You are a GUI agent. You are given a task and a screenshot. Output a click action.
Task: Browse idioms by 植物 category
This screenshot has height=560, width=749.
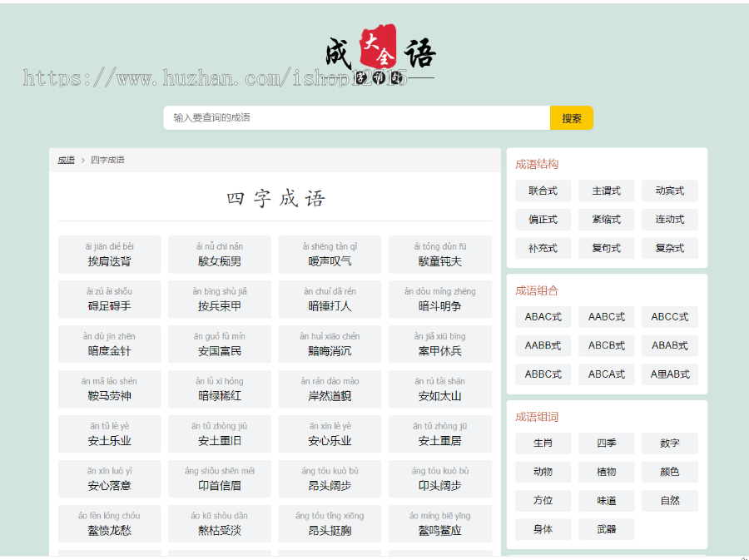coord(606,472)
